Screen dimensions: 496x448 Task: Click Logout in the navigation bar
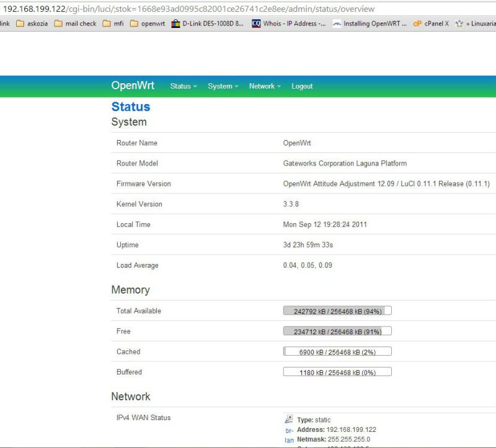(x=302, y=86)
